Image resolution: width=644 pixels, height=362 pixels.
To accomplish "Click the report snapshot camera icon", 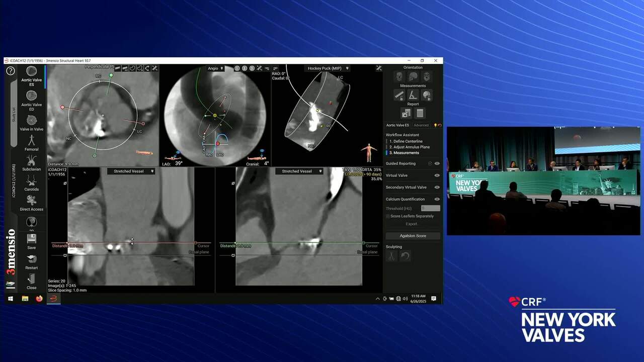I will [x=406, y=113].
